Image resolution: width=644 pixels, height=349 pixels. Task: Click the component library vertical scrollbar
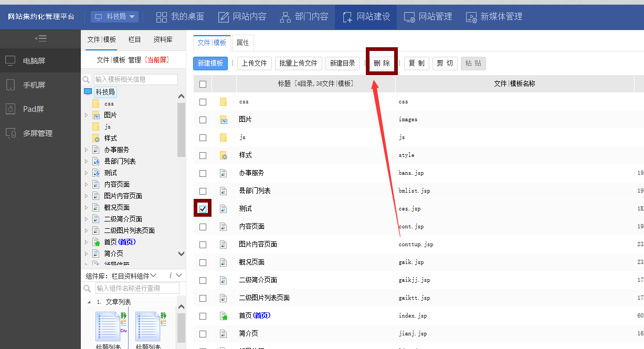pyautogui.click(x=182, y=327)
